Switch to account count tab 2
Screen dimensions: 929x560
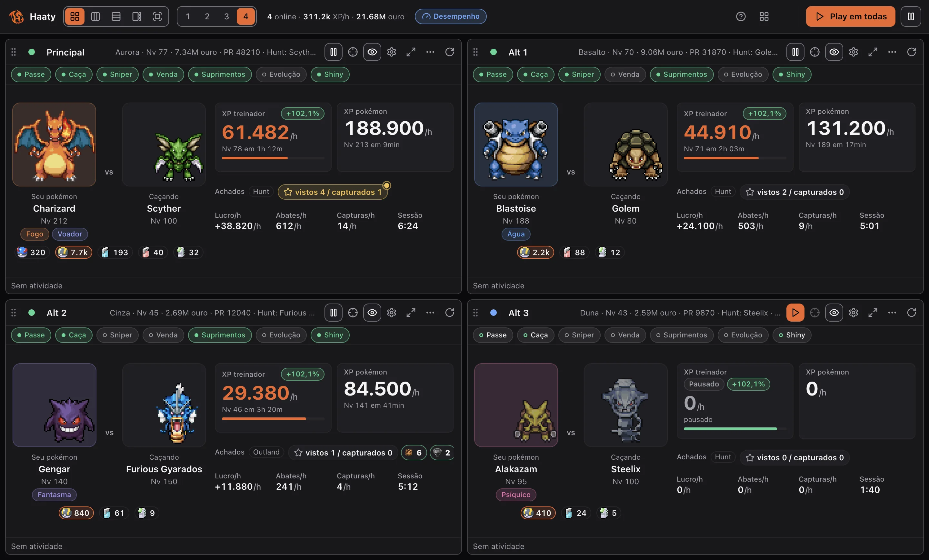[207, 16]
